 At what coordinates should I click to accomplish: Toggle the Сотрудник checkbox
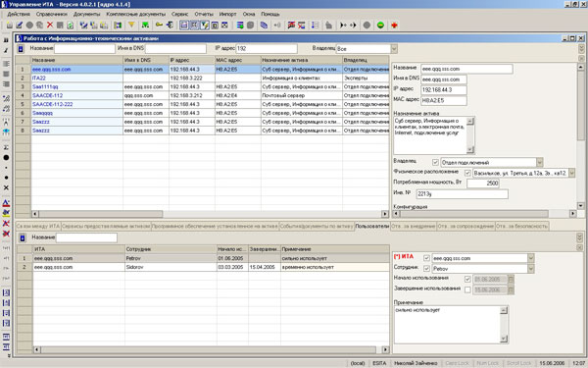coord(426,269)
